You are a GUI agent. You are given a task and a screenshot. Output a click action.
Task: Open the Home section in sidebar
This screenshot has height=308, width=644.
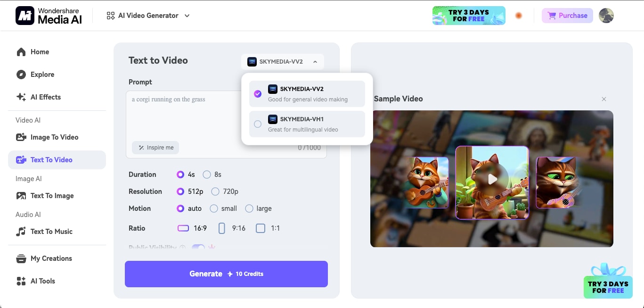(x=40, y=52)
